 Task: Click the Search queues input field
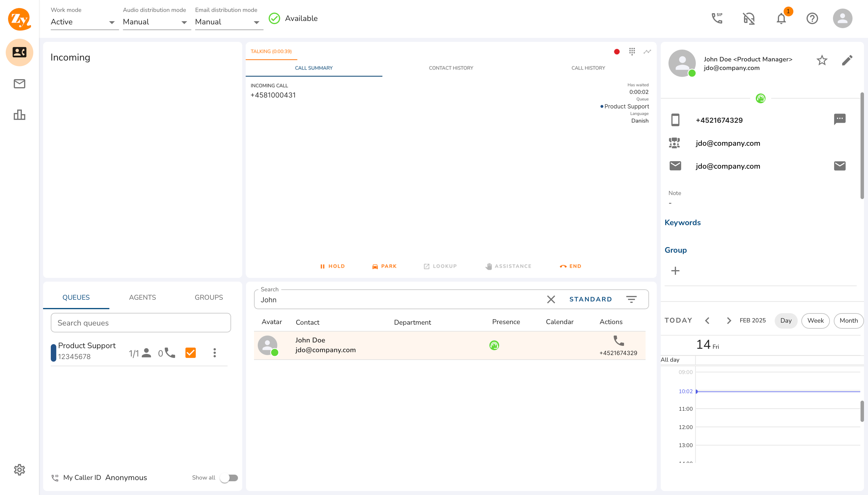click(x=141, y=323)
